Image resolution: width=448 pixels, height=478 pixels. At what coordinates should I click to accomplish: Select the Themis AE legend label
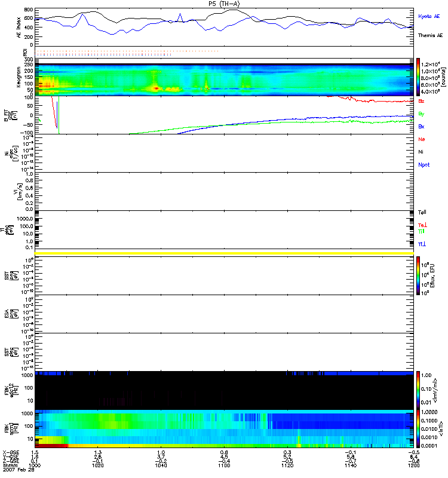click(x=430, y=35)
